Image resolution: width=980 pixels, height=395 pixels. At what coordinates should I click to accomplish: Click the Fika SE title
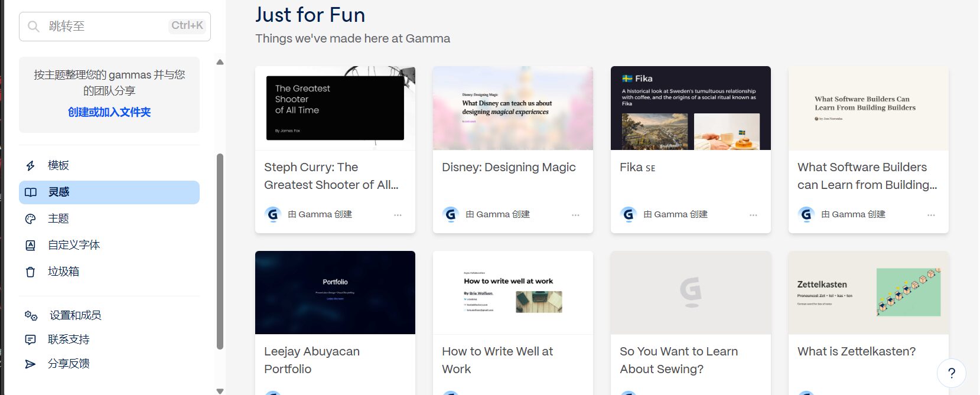tap(637, 168)
